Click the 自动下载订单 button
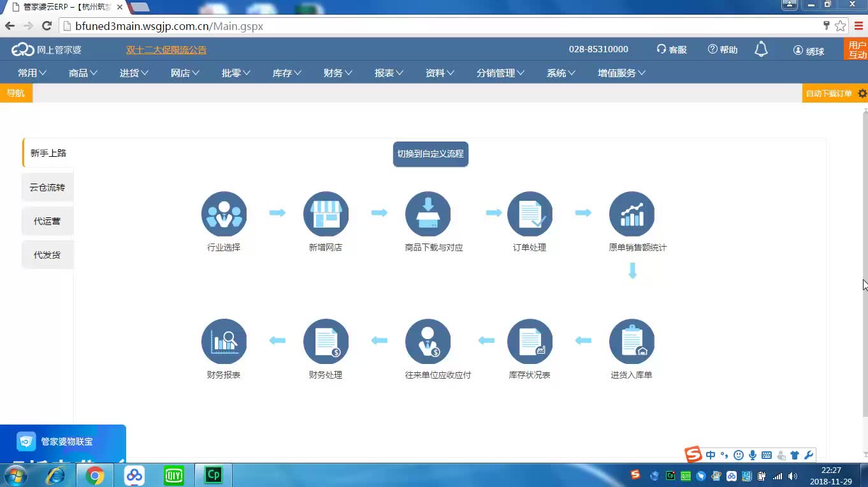The height and width of the screenshot is (487, 868). pyautogui.click(x=828, y=93)
